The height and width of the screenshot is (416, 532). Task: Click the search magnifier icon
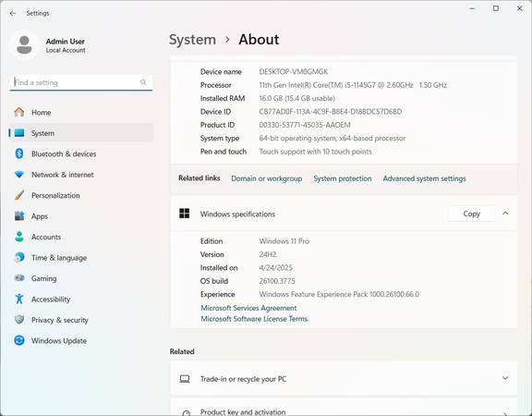pos(143,82)
